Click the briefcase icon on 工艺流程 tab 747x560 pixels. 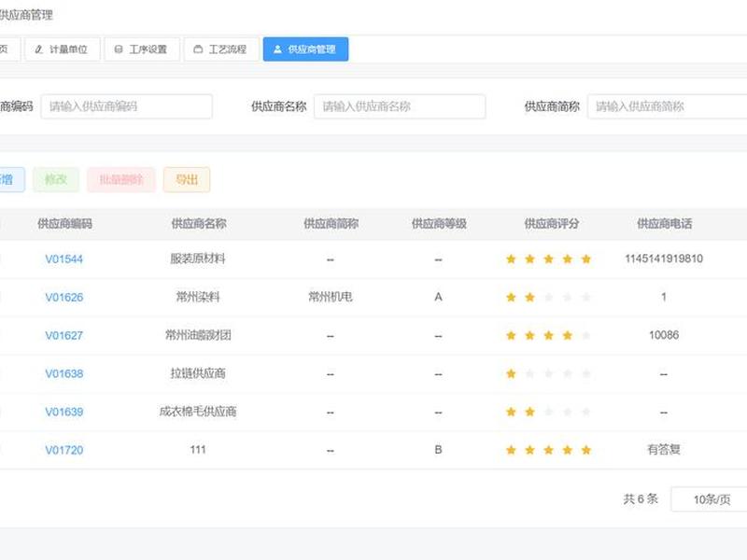198,49
